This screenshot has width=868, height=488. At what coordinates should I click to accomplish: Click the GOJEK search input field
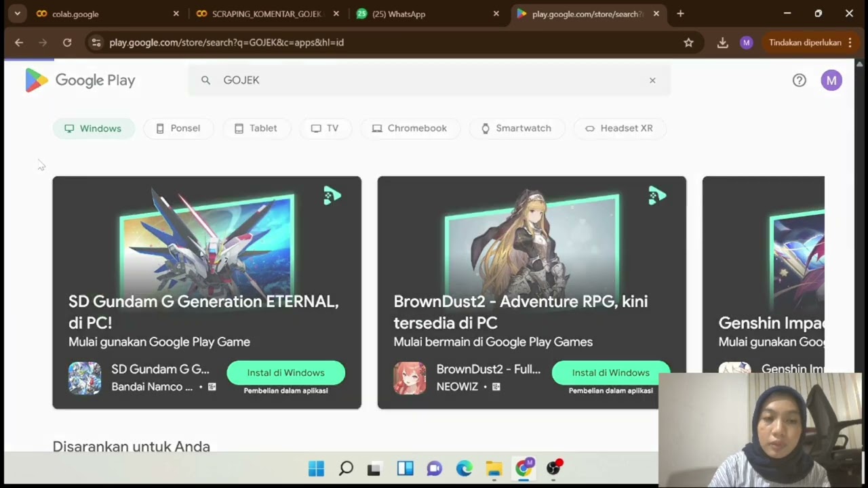coord(430,80)
